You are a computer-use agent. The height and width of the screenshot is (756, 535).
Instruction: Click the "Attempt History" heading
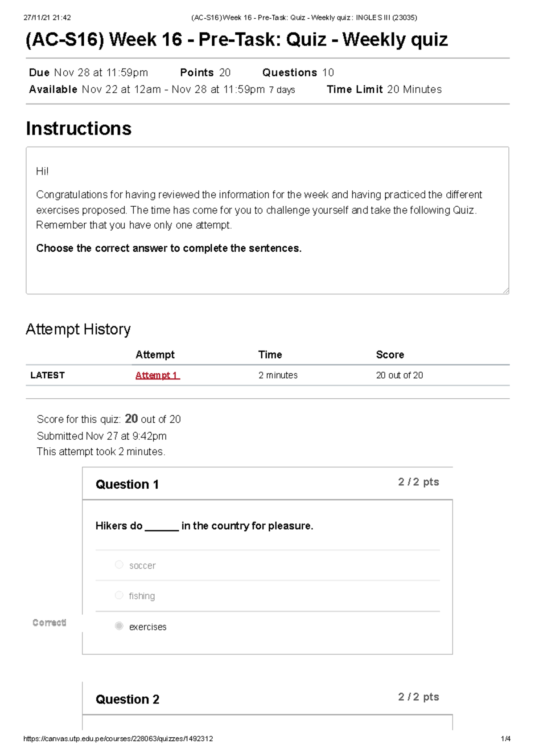click(78, 330)
